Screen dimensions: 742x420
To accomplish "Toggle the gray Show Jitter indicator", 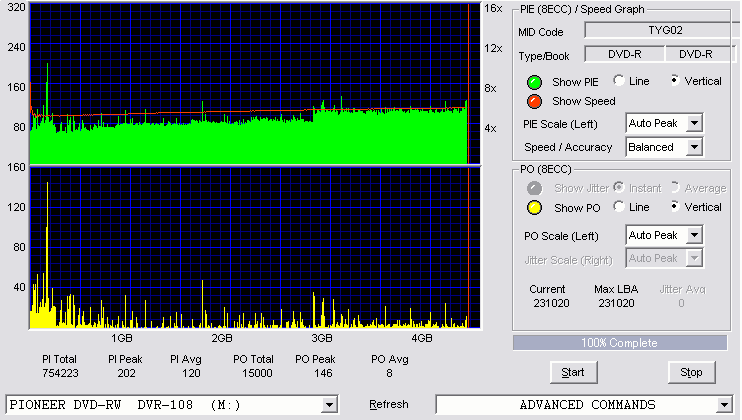I will pos(534,188).
